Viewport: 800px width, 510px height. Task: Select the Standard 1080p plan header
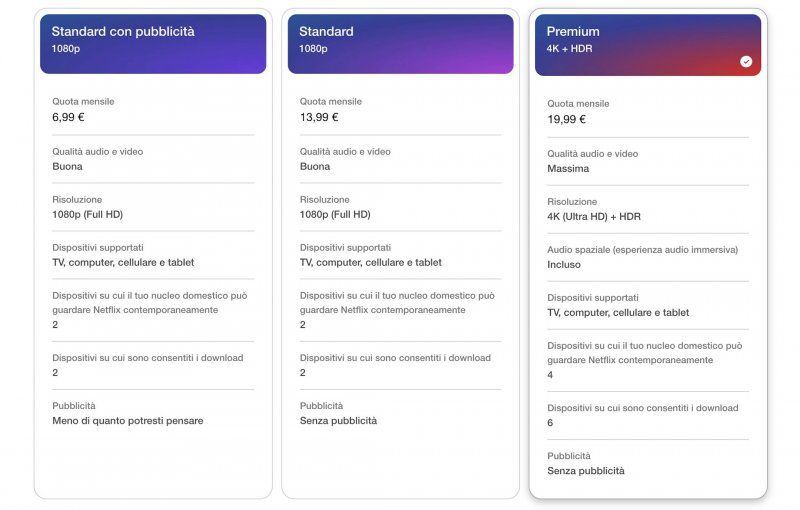point(400,43)
